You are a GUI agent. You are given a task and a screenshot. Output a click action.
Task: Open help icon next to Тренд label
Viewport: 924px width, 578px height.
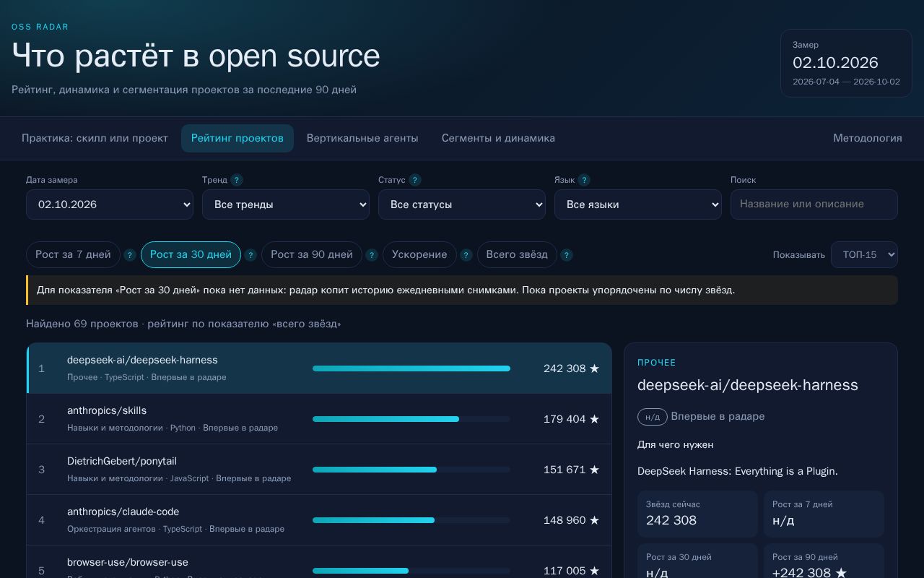click(x=237, y=180)
